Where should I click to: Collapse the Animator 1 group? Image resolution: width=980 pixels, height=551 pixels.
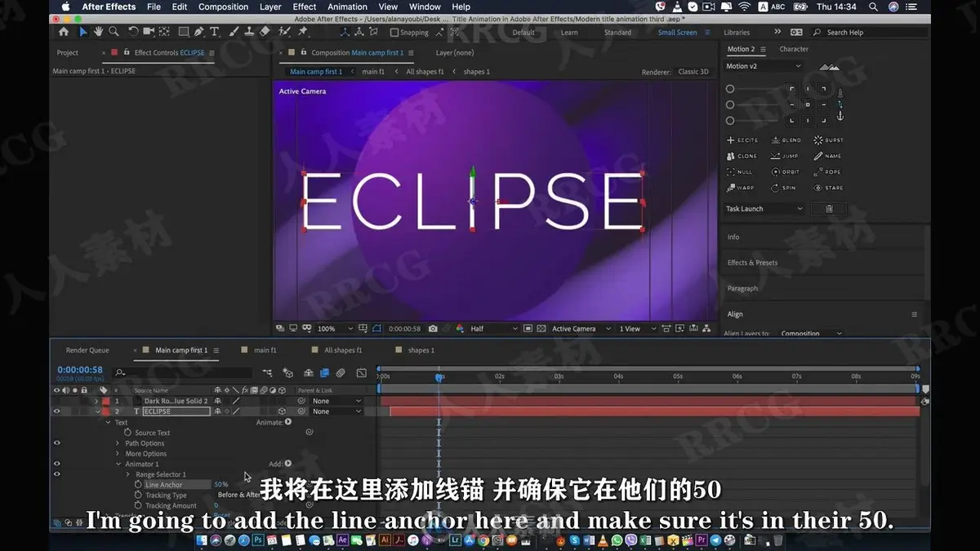(x=118, y=464)
